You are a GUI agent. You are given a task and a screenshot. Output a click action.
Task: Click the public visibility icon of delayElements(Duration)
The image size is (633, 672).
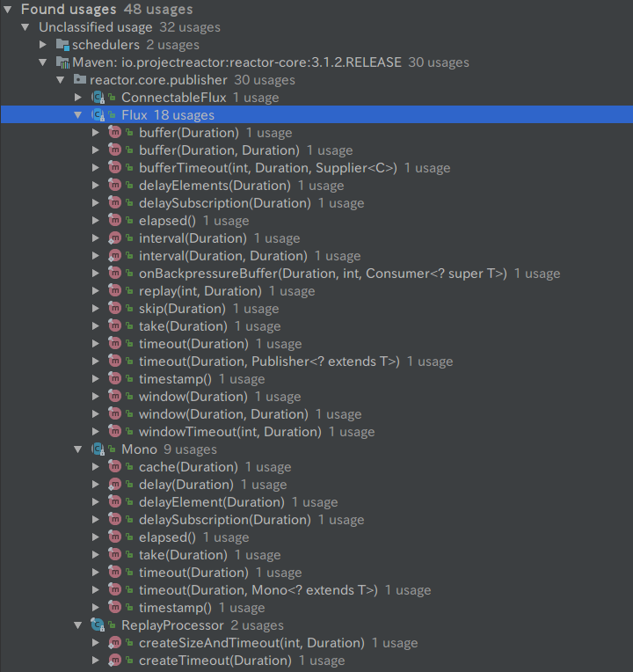(129, 185)
